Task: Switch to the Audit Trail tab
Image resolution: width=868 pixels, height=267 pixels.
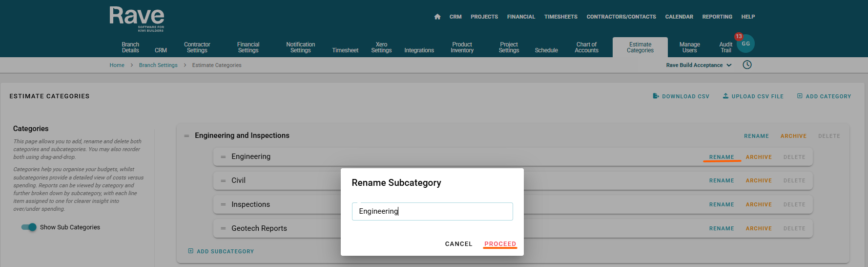Action: [x=726, y=47]
